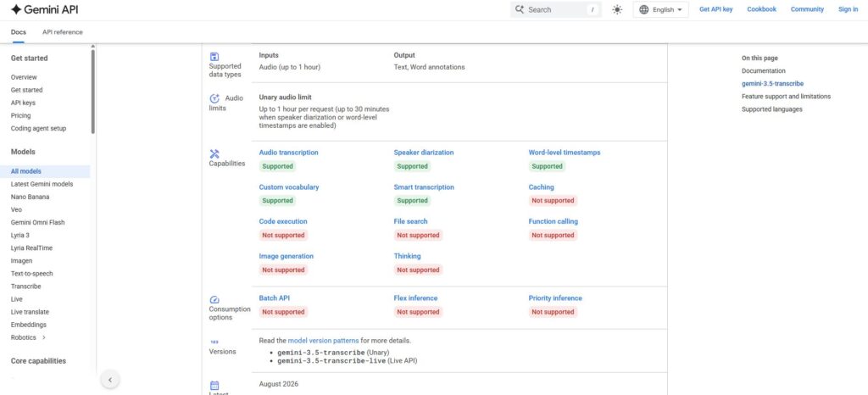Open the Flex inference link
Image resolution: width=868 pixels, height=395 pixels.
tap(415, 298)
